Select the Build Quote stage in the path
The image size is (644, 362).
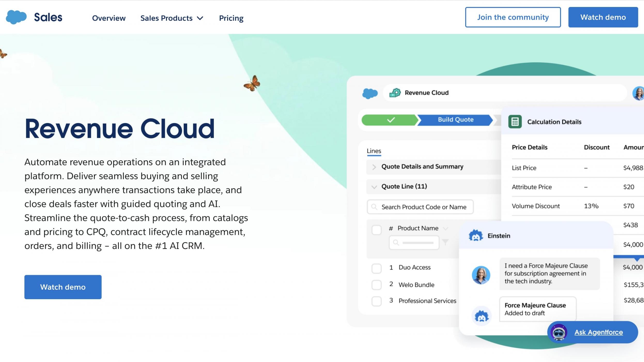pos(455,120)
